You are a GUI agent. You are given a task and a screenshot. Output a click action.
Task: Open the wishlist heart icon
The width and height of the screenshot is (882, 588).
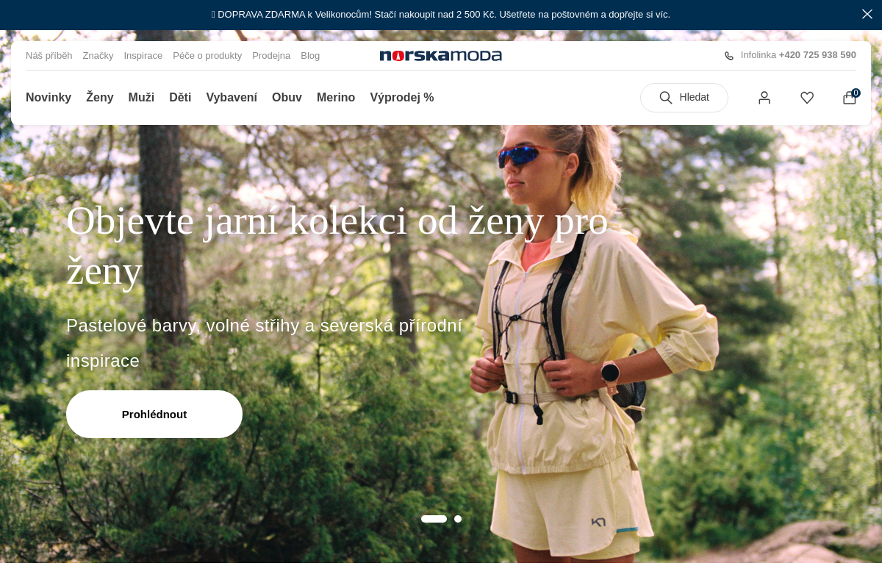click(807, 98)
